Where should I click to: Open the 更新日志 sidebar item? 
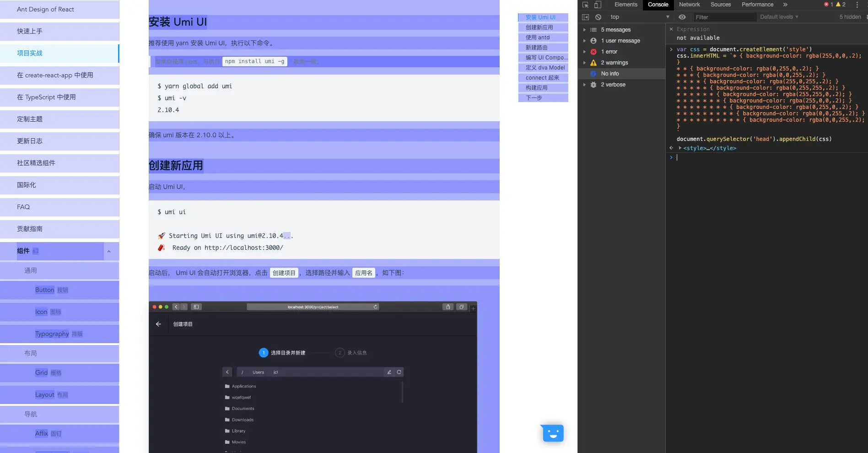[x=59, y=141]
